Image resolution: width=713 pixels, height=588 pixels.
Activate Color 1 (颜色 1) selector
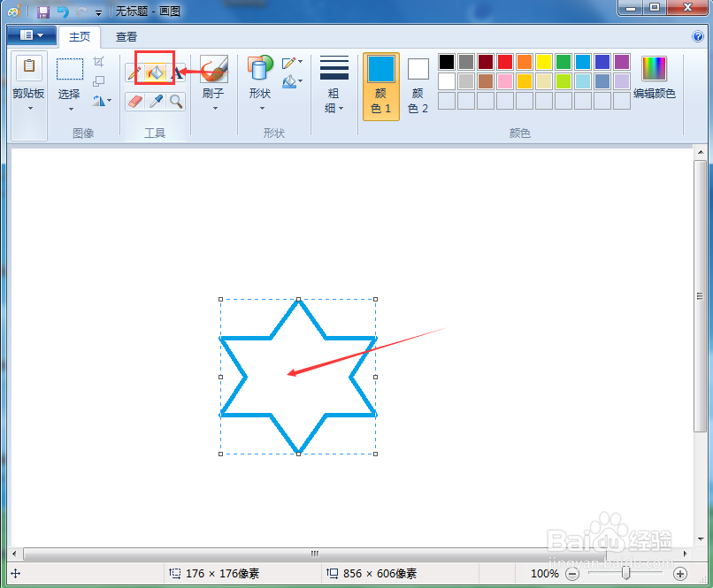pyautogui.click(x=381, y=87)
